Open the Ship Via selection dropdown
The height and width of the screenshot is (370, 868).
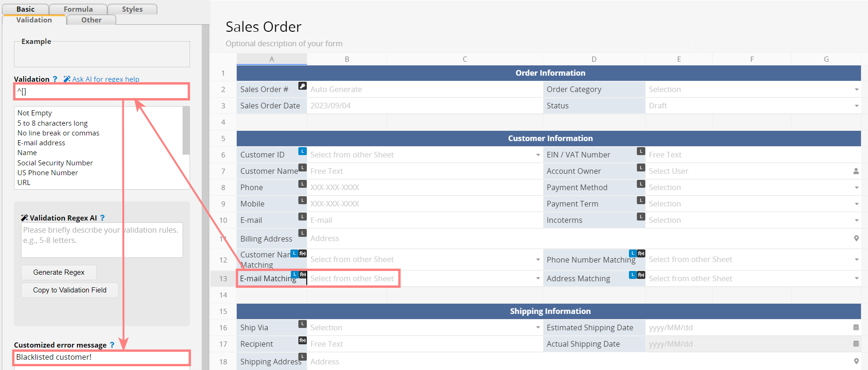538,327
